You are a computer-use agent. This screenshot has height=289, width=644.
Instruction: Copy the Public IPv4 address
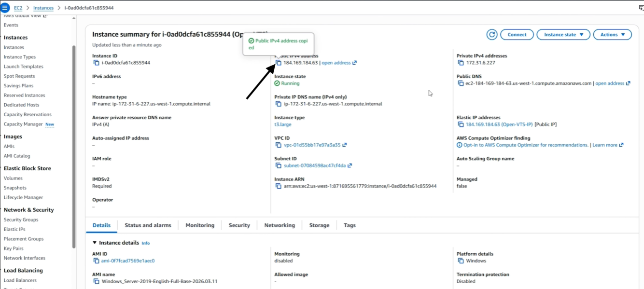click(278, 63)
